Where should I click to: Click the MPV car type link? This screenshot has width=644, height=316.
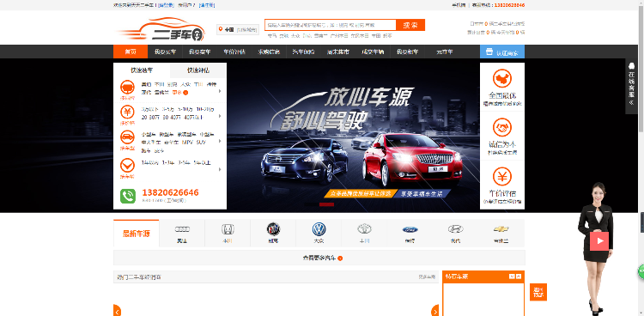tap(187, 143)
